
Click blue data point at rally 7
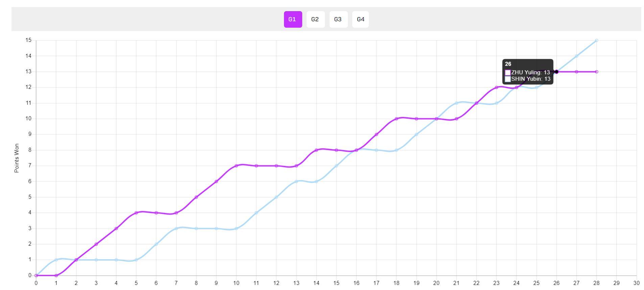pos(176,229)
